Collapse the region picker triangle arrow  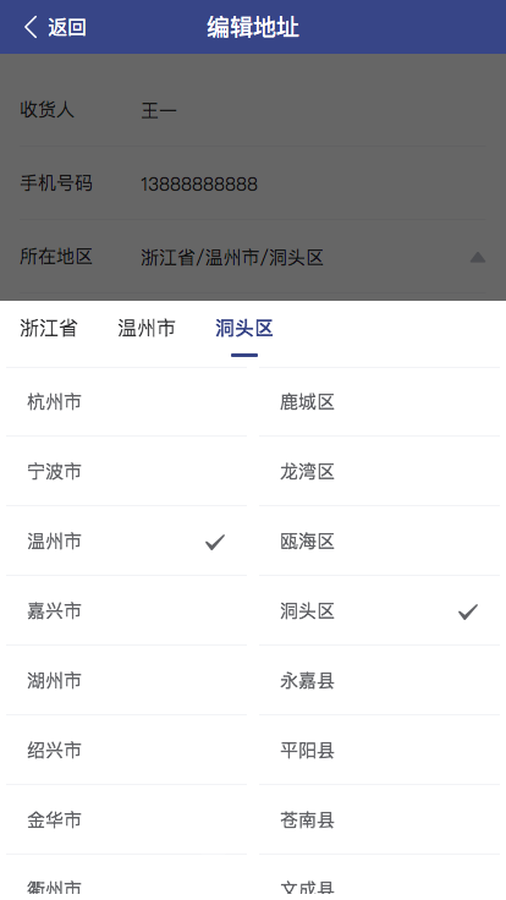[478, 257]
